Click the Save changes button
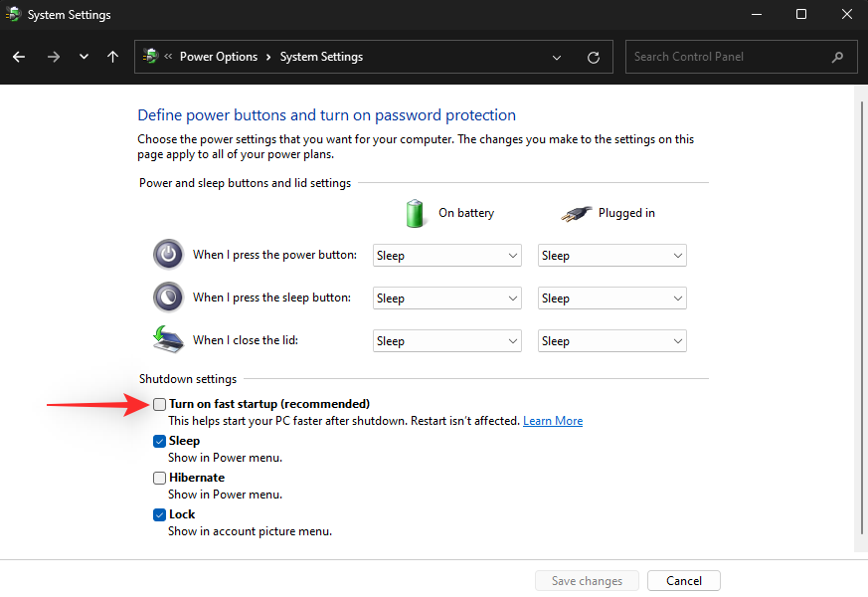This screenshot has height=597, width=868. 587,580
